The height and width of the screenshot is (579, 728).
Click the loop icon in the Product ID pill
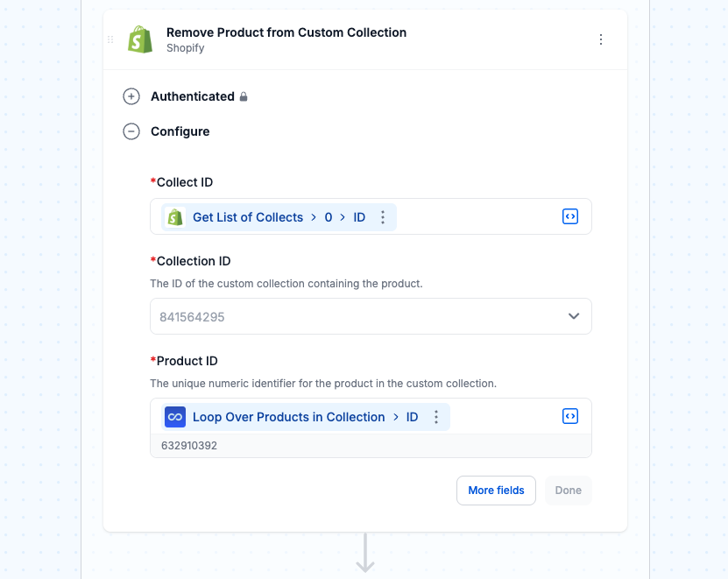click(x=175, y=417)
